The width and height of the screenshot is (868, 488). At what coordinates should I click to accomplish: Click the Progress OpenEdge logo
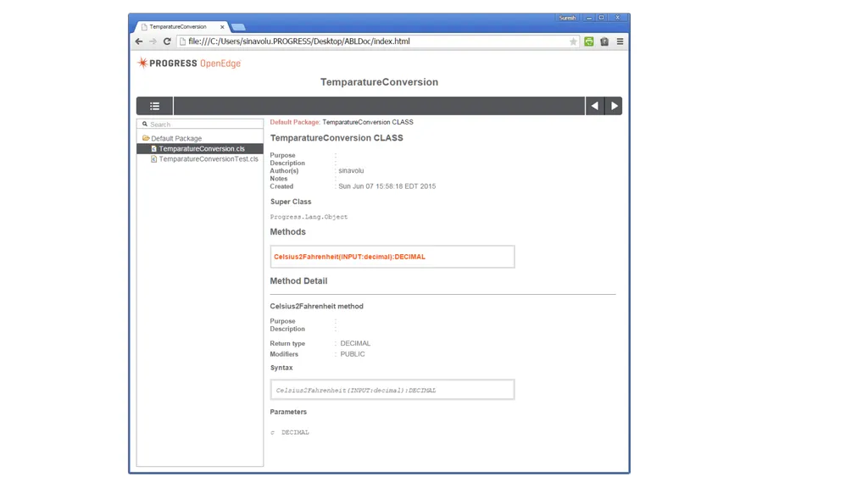point(189,63)
